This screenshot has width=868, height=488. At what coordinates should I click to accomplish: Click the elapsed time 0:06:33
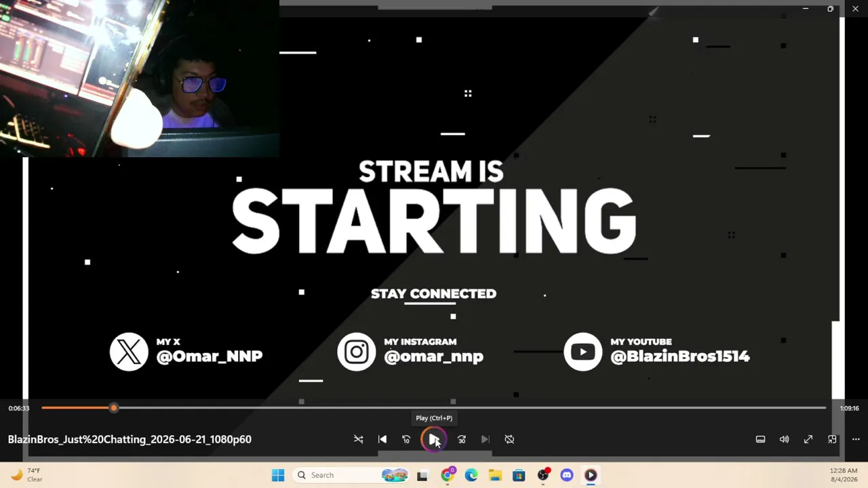(19, 408)
